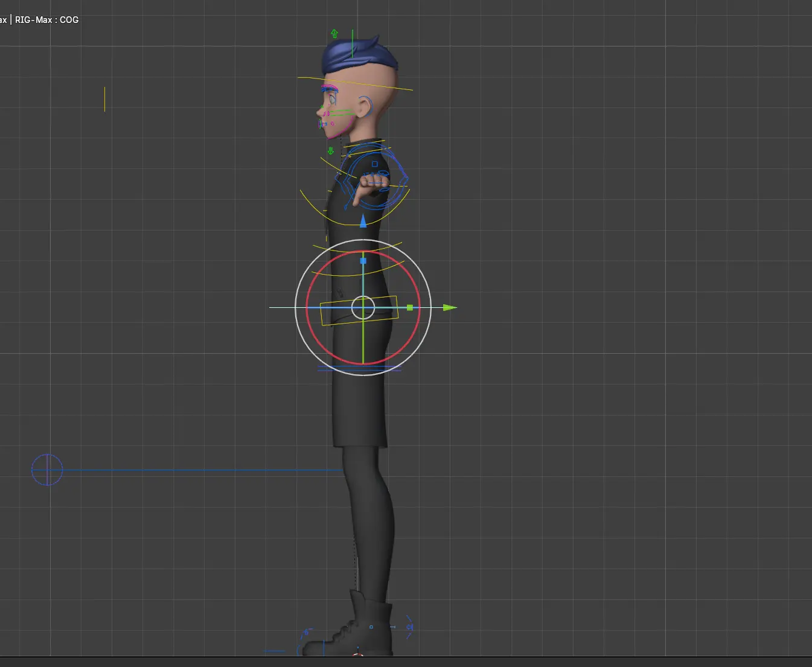Click the green up-arrow control above the head

tap(334, 34)
